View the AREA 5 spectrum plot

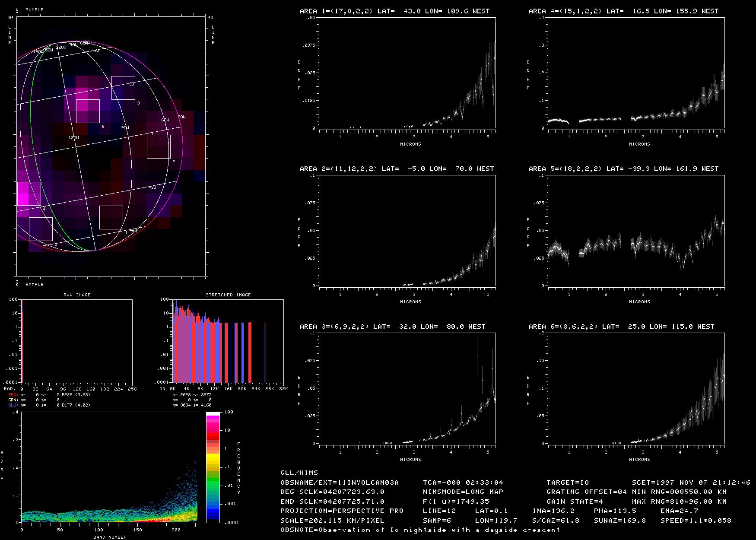click(636, 231)
